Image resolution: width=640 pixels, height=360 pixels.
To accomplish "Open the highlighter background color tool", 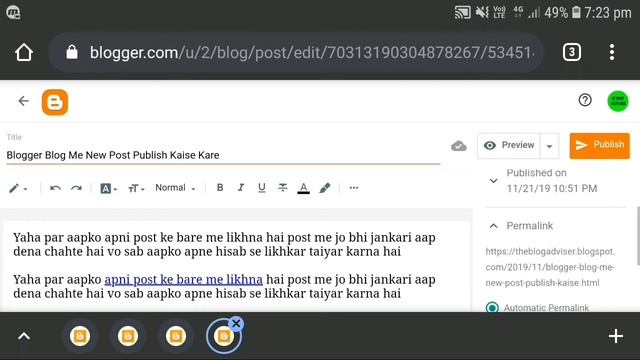I will [x=325, y=188].
